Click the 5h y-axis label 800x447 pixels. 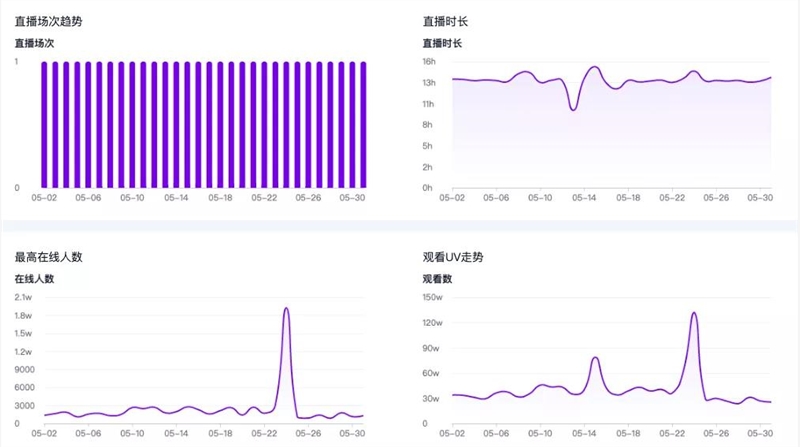coord(428,146)
